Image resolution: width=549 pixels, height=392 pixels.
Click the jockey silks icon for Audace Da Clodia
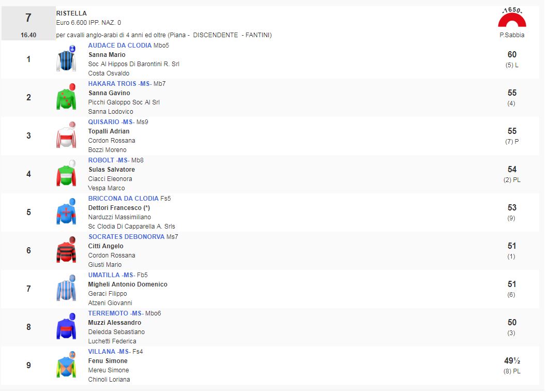[x=66, y=59]
